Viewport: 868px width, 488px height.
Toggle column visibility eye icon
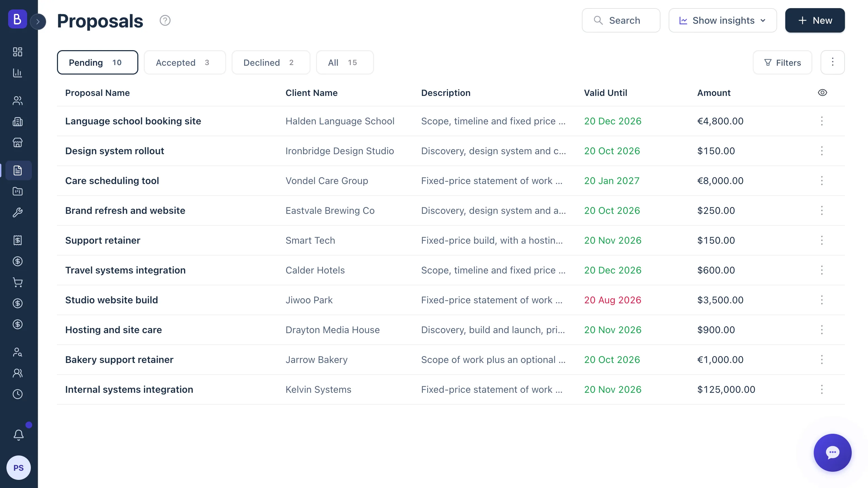coord(823,93)
